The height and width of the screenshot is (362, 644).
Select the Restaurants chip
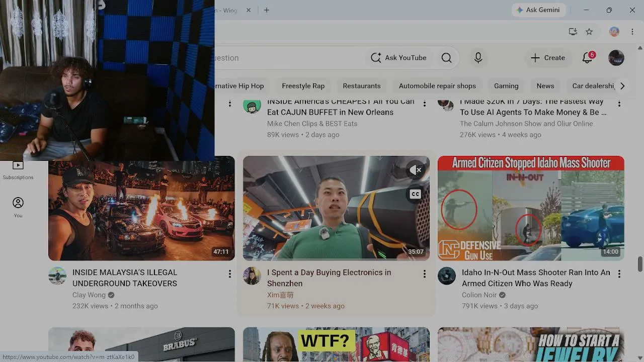tap(362, 86)
